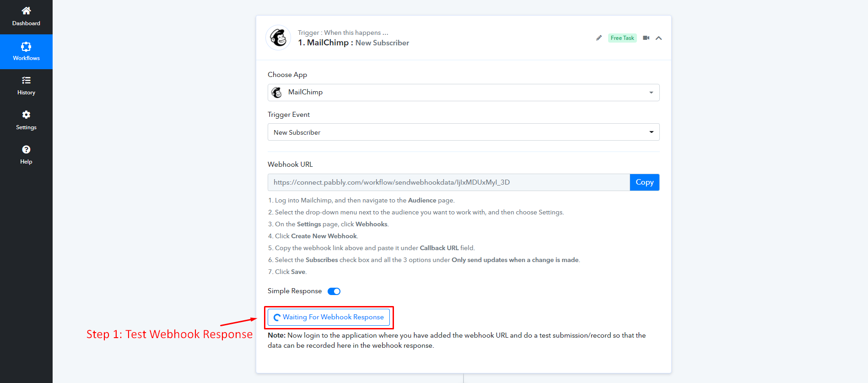Open the Workflows sidebar section
The height and width of the screenshot is (383, 868).
click(x=26, y=52)
